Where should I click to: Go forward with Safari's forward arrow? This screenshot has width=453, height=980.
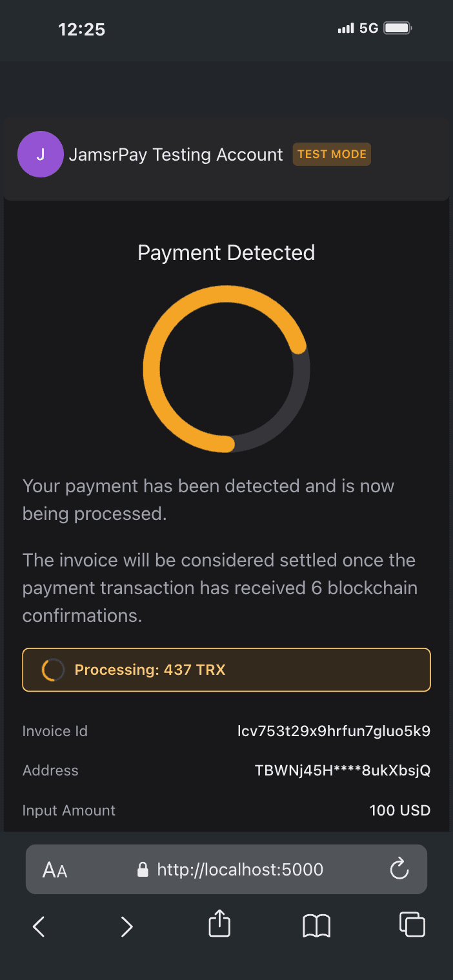pos(126,927)
